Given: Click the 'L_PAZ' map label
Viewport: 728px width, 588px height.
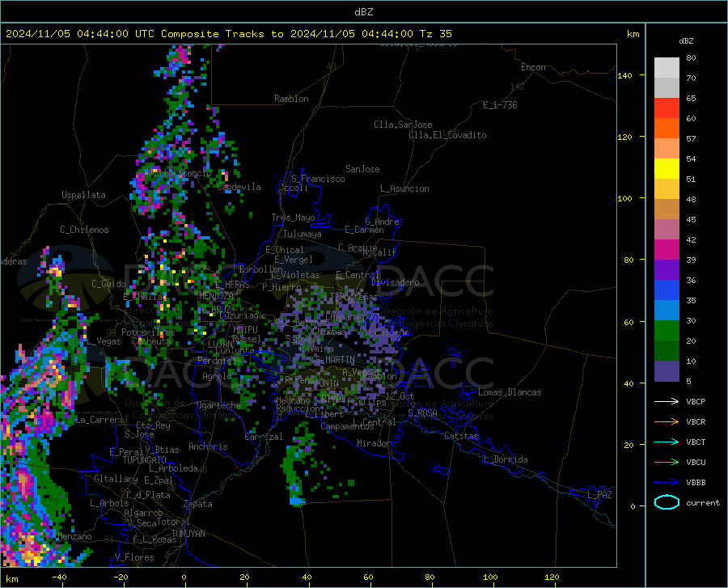Looking at the screenshot, I should coord(599,495).
